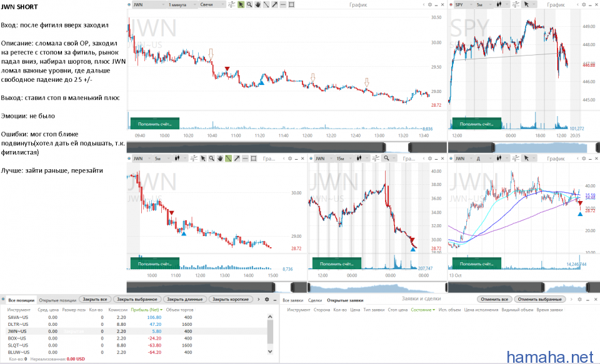This screenshot has width=600, height=364.
Task: Click 'Пополнить счёт...' in JWN 1-minute chart
Action: [154, 124]
